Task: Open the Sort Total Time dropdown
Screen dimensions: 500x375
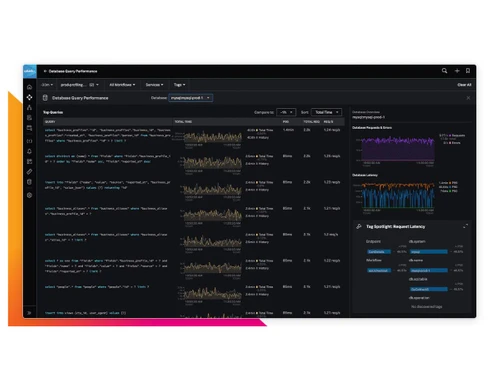Action: (x=326, y=112)
